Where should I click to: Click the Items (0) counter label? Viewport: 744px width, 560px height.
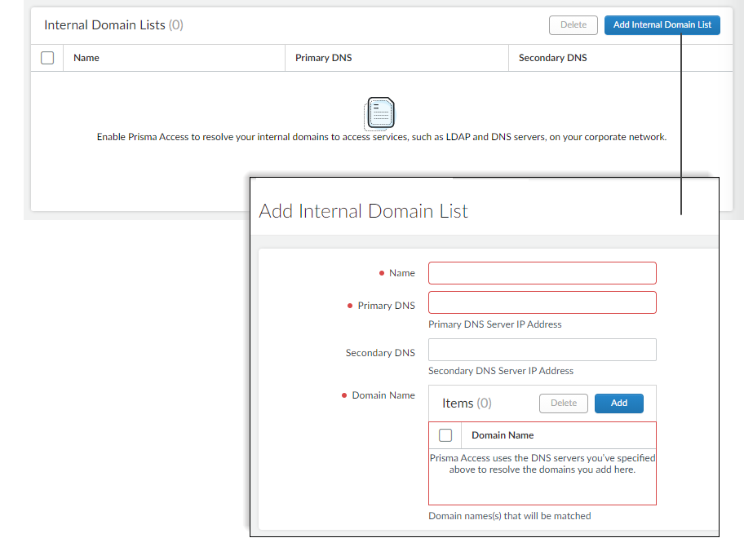pyautogui.click(x=465, y=403)
